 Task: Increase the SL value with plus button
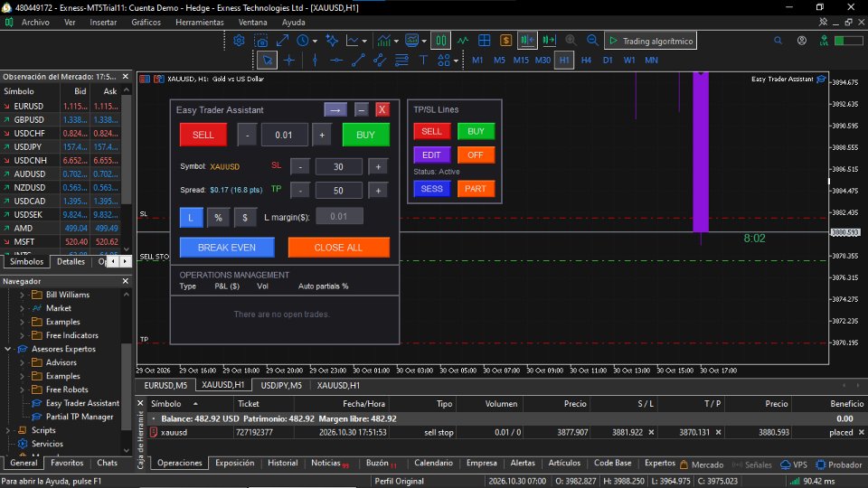[378, 166]
